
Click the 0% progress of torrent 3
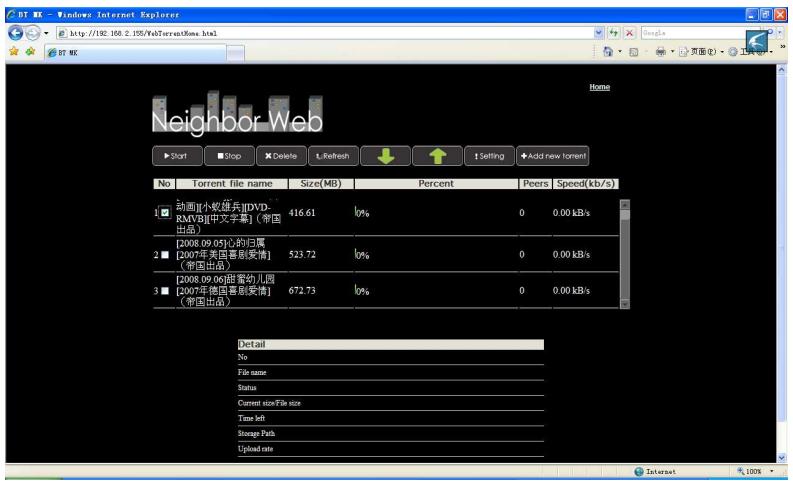[362, 290]
